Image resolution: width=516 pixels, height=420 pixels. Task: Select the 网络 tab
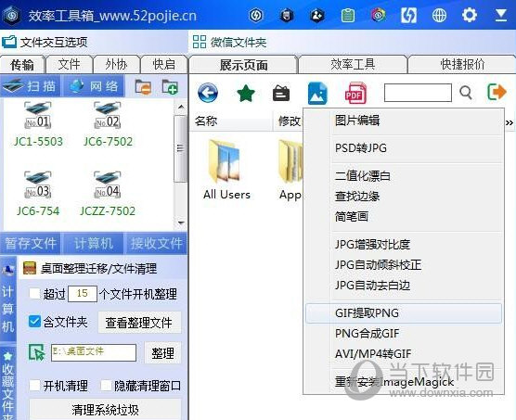click(94, 86)
